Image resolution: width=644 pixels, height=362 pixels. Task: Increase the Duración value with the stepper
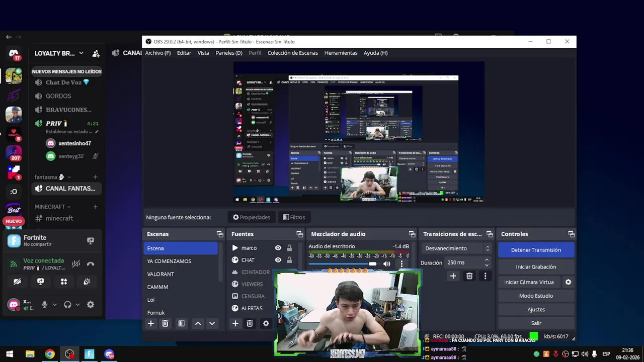point(487,260)
